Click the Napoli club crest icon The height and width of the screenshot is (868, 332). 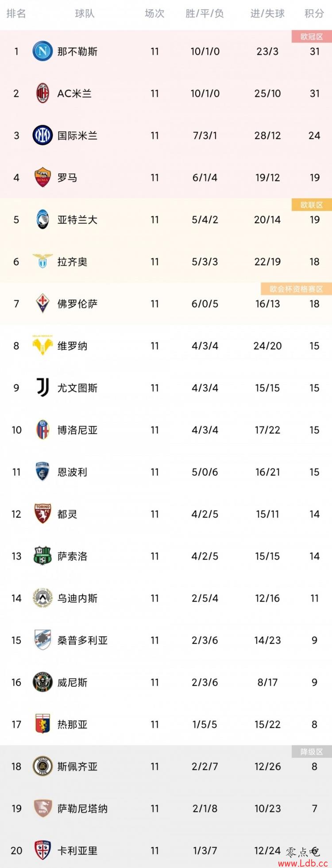click(x=42, y=51)
